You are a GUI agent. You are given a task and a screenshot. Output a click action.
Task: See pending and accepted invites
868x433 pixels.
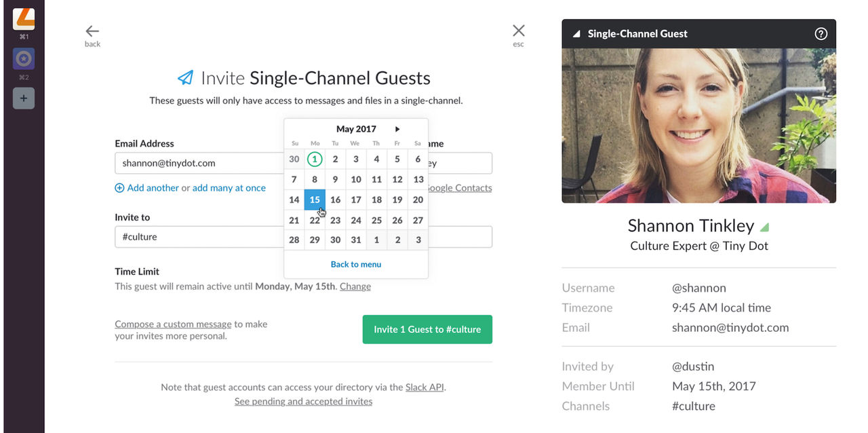pyautogui.click(x=303, y=402)
